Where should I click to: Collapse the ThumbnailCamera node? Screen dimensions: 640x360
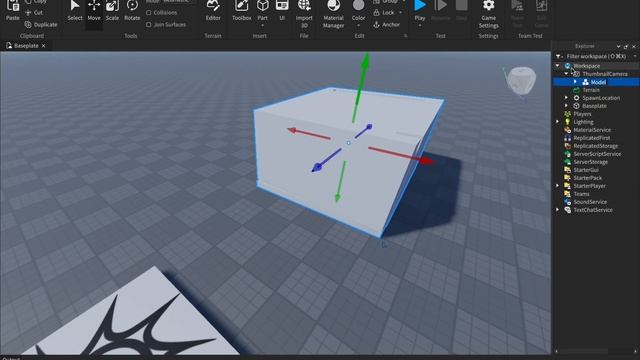point(566,74)
